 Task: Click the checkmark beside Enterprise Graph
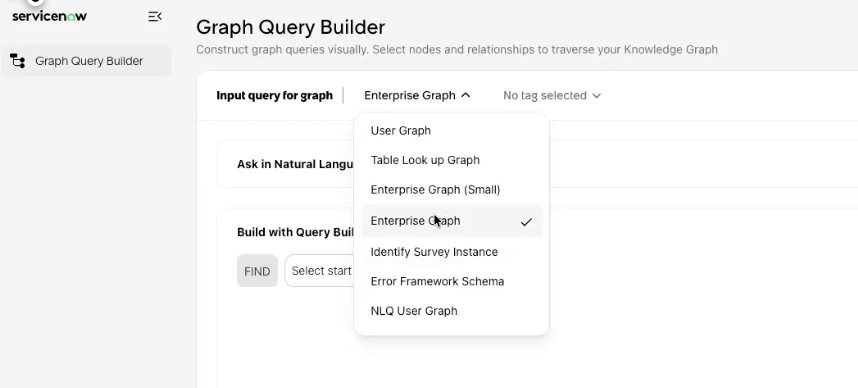(x=526, y=222)
